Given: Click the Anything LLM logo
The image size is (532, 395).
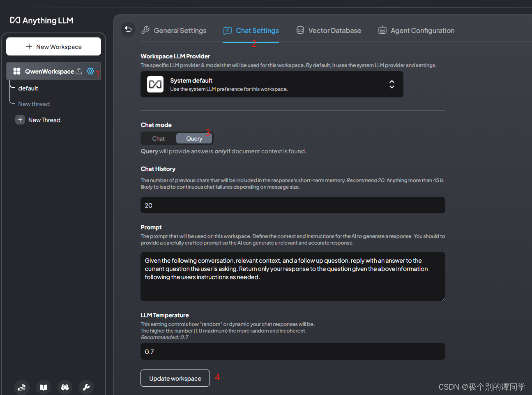Looking at the screenshot, I should pos(41,20).
